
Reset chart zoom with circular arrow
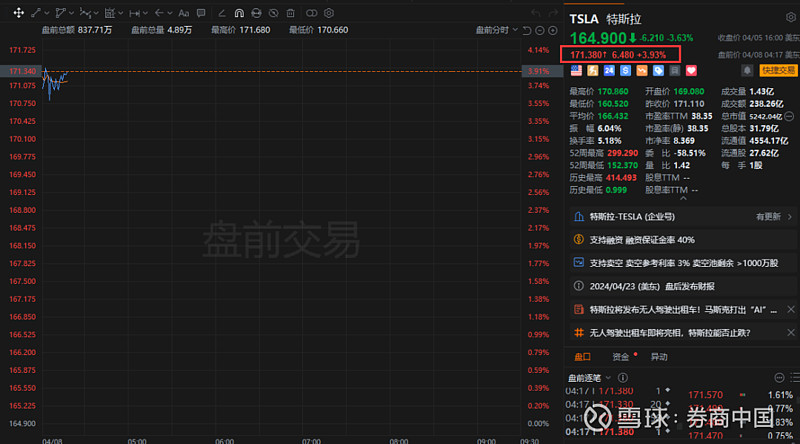[x=528, y=31]
